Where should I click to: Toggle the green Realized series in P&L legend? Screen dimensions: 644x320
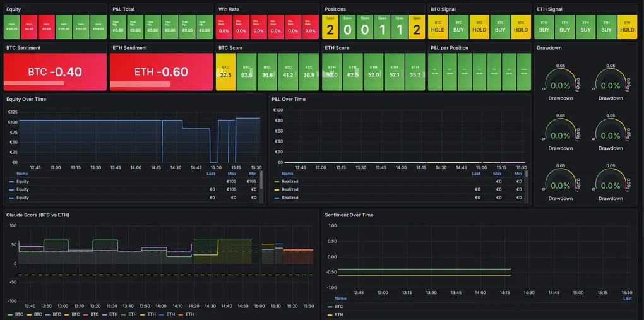(x=290, y=181)
